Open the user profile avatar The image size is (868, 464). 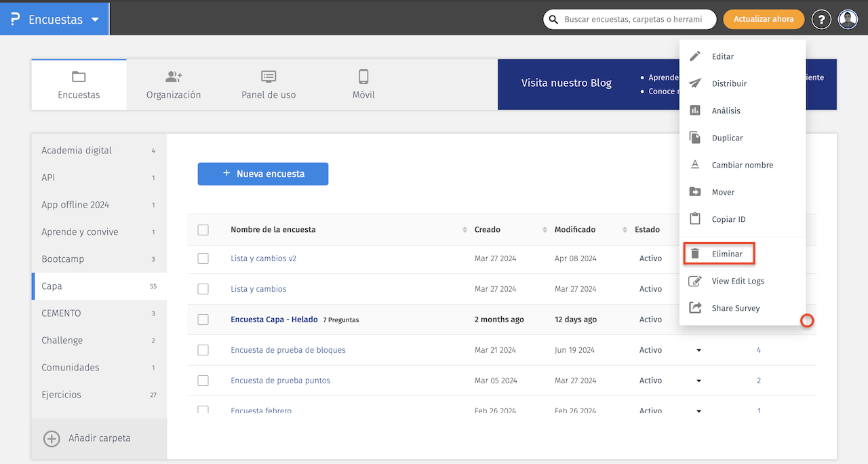click(x=848, y=20)
